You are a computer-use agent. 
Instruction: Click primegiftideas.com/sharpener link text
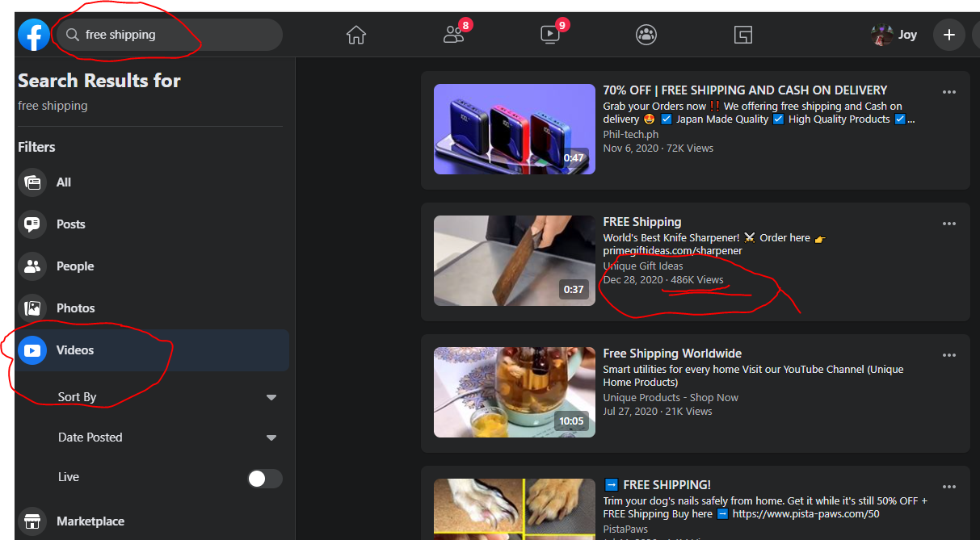click(672, 251)
